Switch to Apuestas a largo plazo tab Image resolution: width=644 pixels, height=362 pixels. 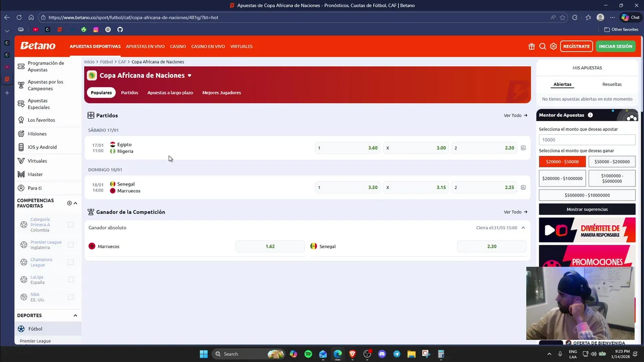pyautogui.click(x=170, y=93)
